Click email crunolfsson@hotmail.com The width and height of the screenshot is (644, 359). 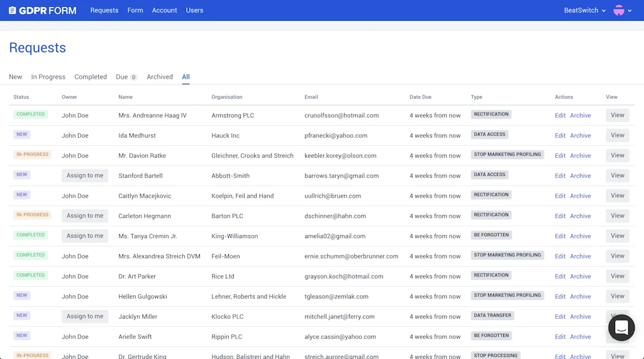341,116
